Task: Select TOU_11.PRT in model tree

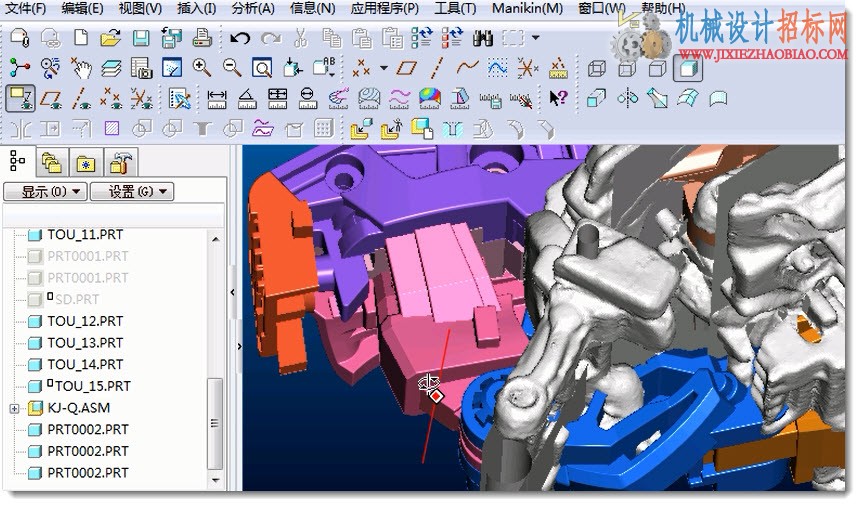Action: pyautogui.click(x=85, y=235)
